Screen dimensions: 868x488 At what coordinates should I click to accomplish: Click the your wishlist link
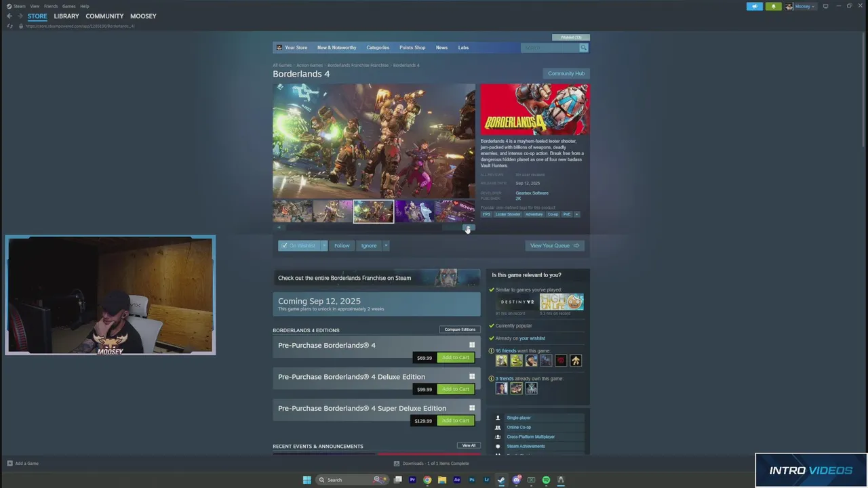coord(532,338)
